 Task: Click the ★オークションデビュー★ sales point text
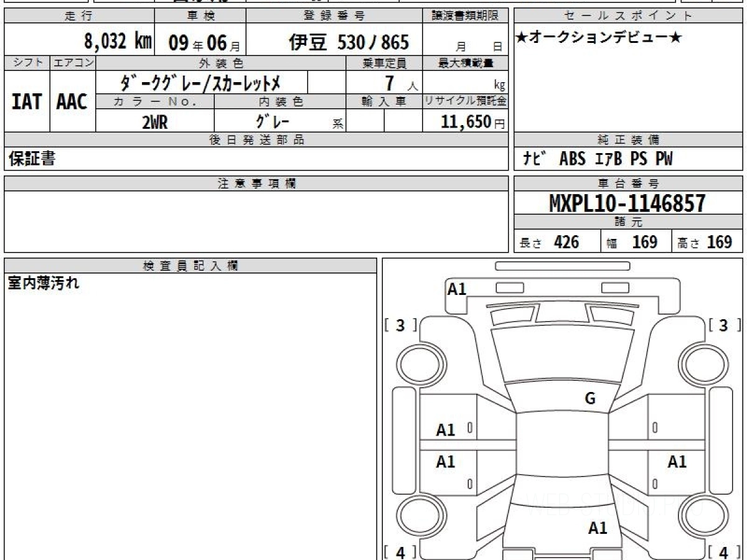pos(599,38)
